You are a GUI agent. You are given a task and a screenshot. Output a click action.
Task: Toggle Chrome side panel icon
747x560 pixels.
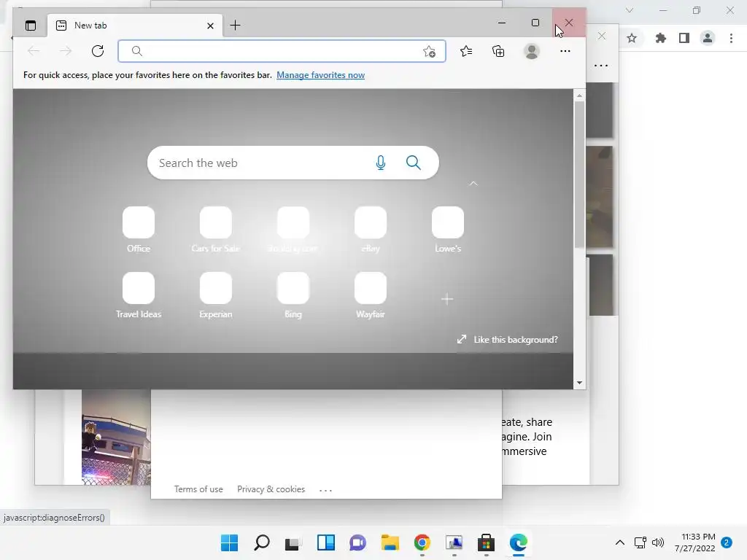(684, 38)
